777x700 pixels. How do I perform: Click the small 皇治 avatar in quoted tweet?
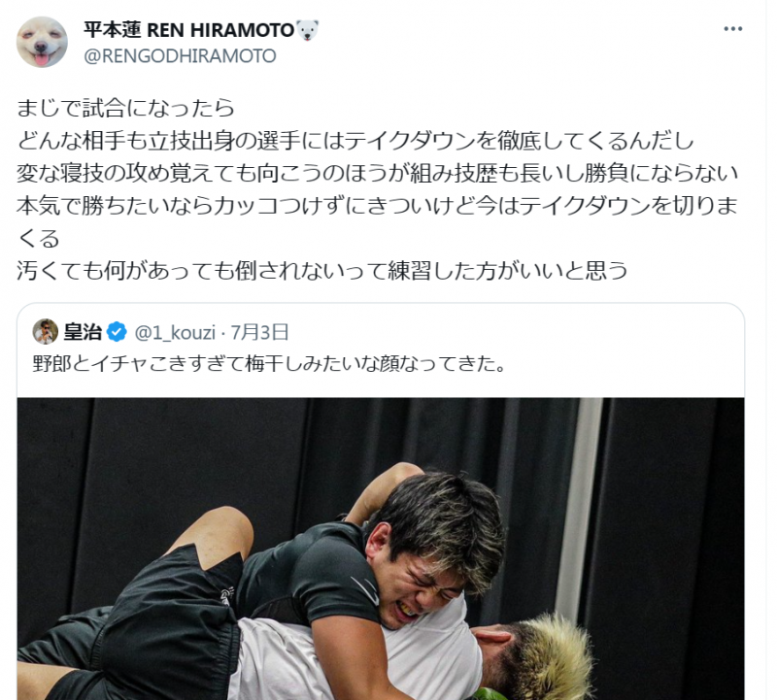click(45, 331)
